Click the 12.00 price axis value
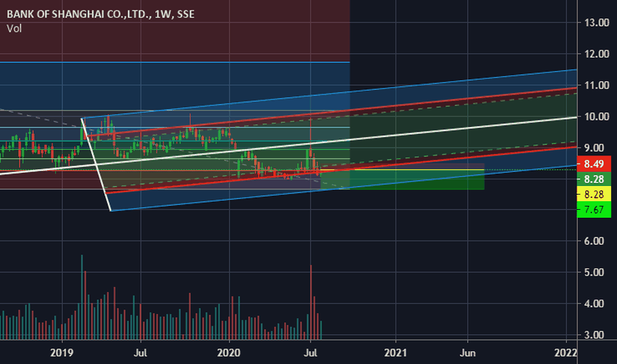The image size is (617, 364). click(596, 54)
